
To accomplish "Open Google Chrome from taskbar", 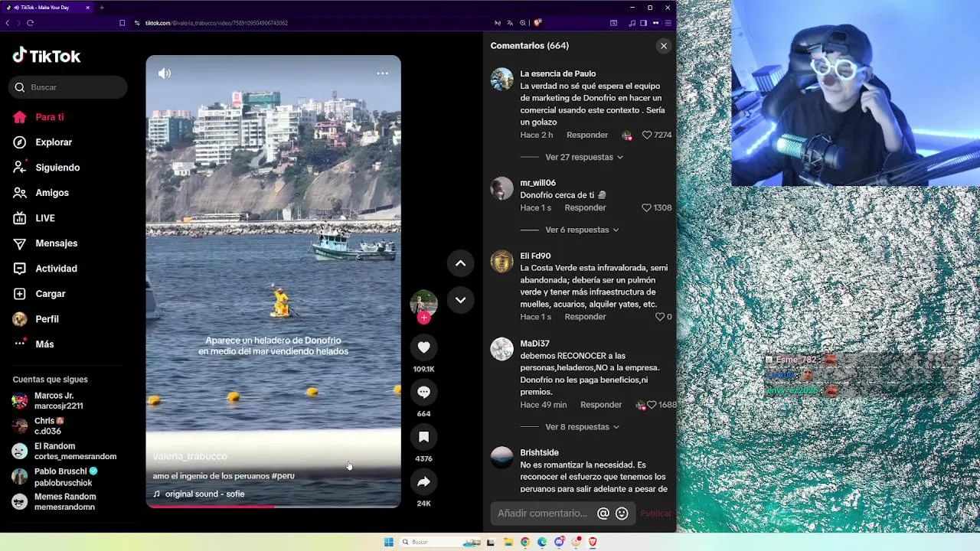I will 525,542.
